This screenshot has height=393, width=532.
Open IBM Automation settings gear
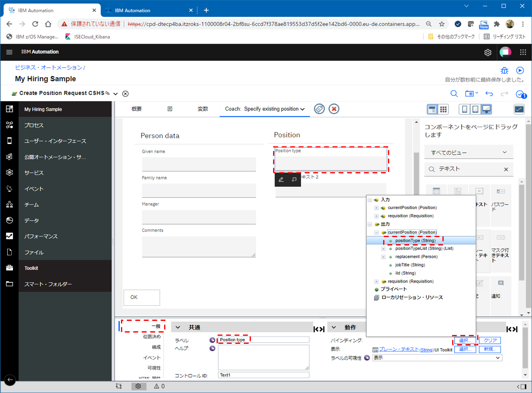(x=488, y=52)
